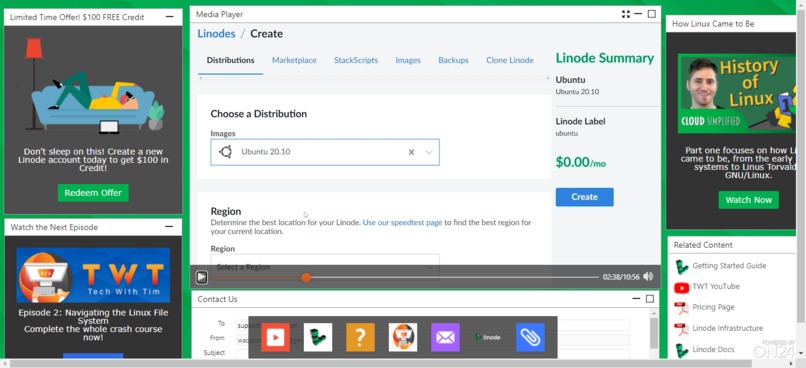The image size is (806, 368).
Task: Open the TWT YouTube link
Action: pyautogui.click(x=716, y=286)
